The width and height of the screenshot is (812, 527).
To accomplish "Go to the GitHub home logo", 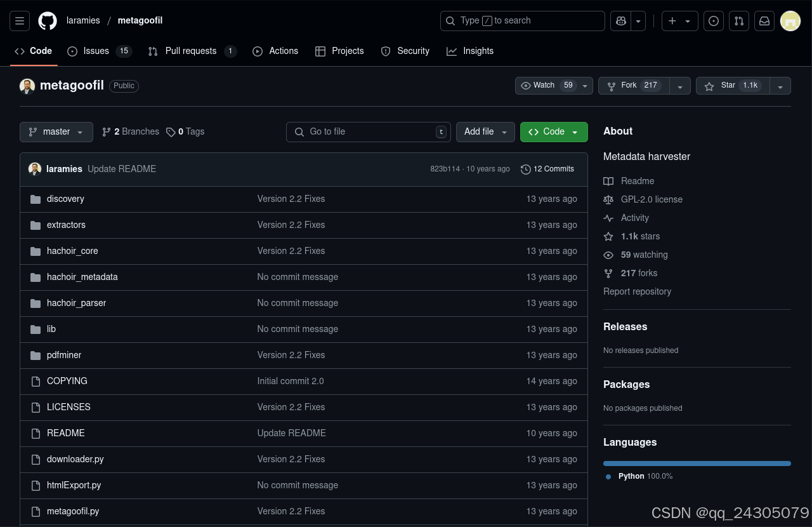I will pyautogui.click(x=48, y=21).
